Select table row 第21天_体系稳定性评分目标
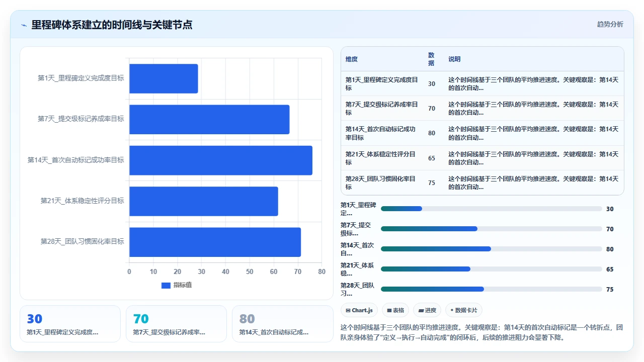644x362 pixels. (x=482, y=158)
